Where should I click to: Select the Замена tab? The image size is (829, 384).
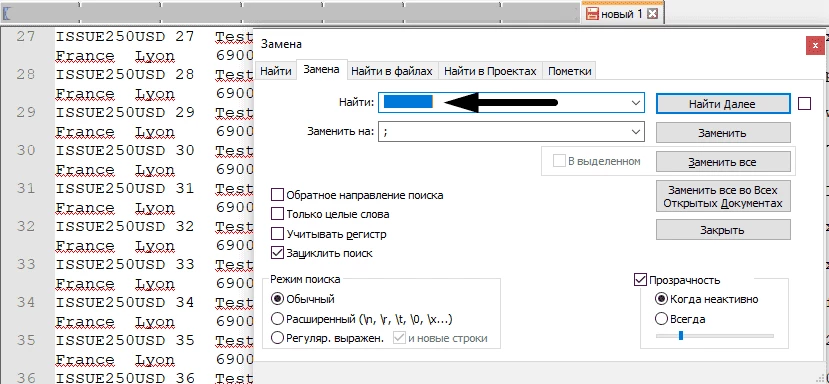coord(321,70)
